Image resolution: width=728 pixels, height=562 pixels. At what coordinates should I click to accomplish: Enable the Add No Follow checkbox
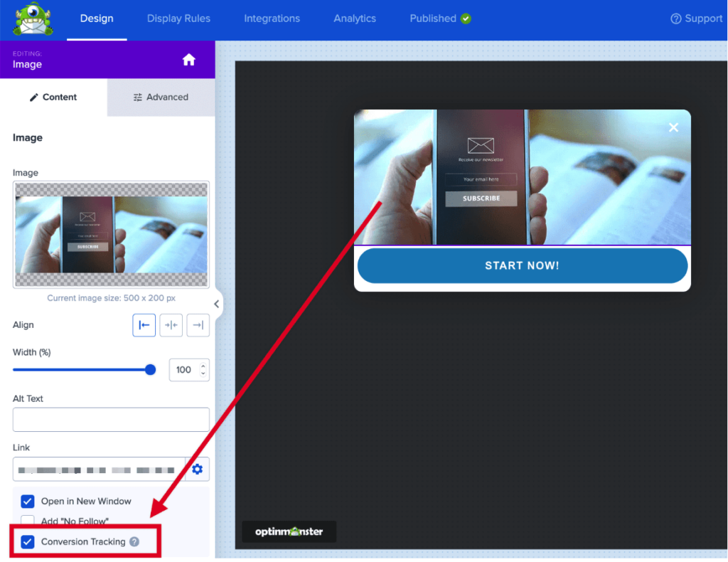pyautogui.click(x=27, y=521)
